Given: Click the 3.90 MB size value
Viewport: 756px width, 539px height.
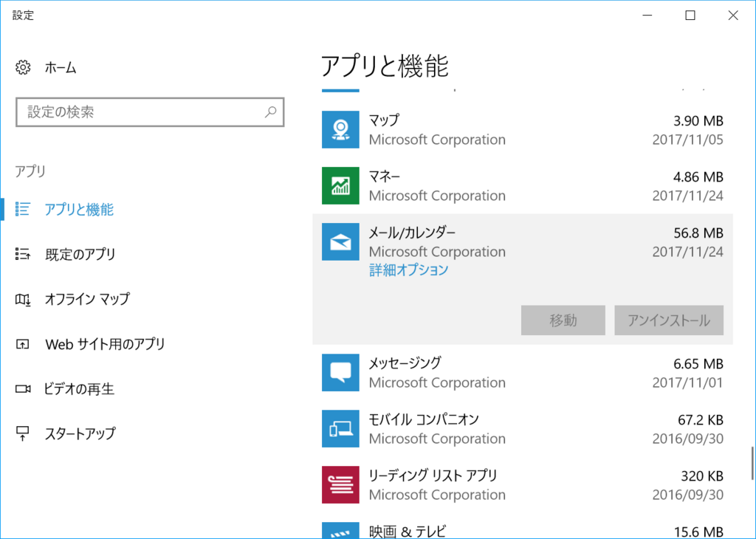Looking at the screenshot, I should 698,120.
